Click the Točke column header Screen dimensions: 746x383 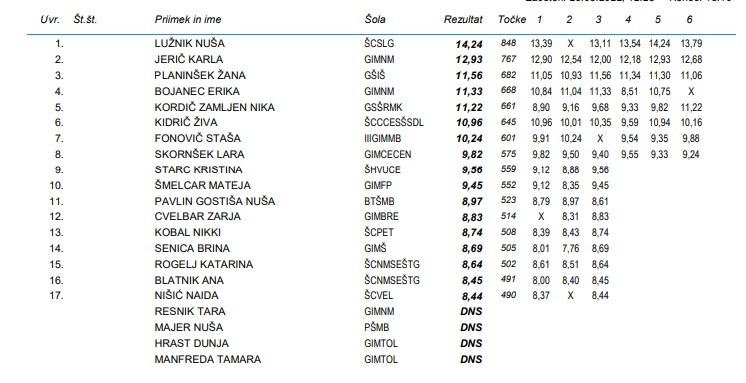(x=512, y=20)
